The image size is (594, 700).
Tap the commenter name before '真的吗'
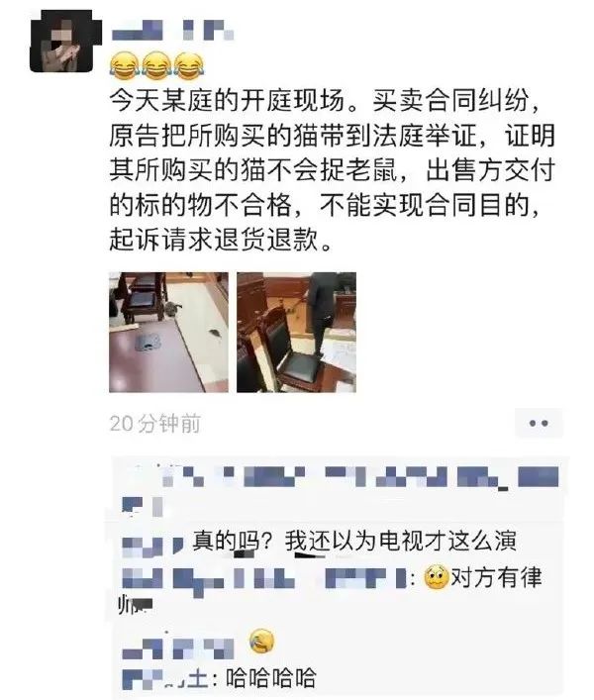click(152, 546)
